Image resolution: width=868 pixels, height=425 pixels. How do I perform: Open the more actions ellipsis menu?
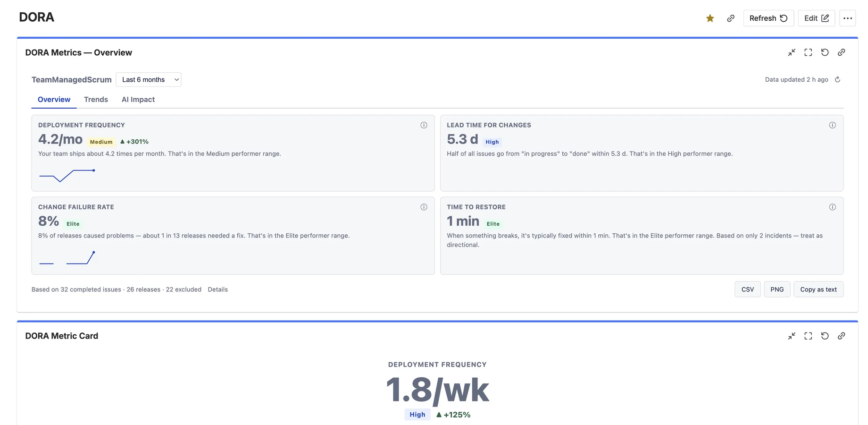pyautogui.click(x=848, y=18)
